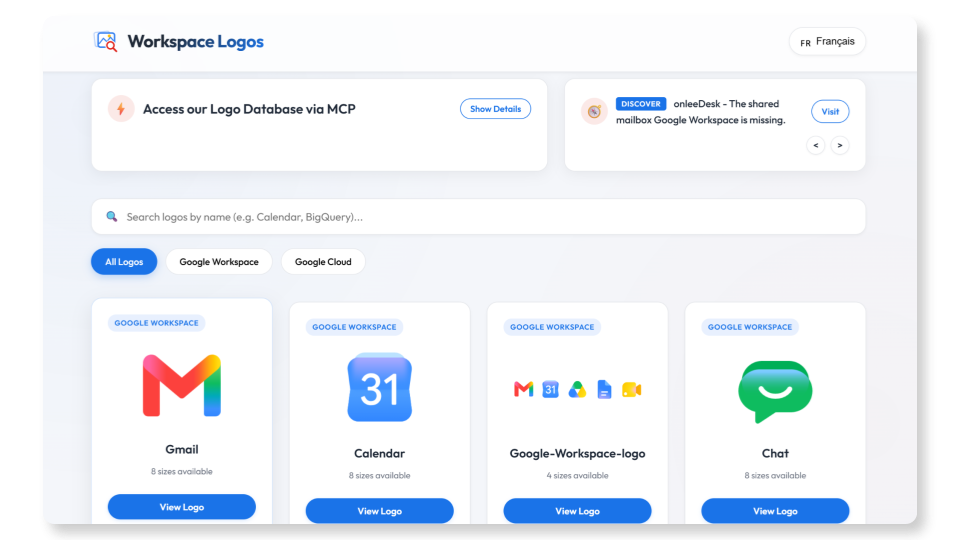
Task: Click Google Workspace tag on Calendar card
Action: click(354, 327)
